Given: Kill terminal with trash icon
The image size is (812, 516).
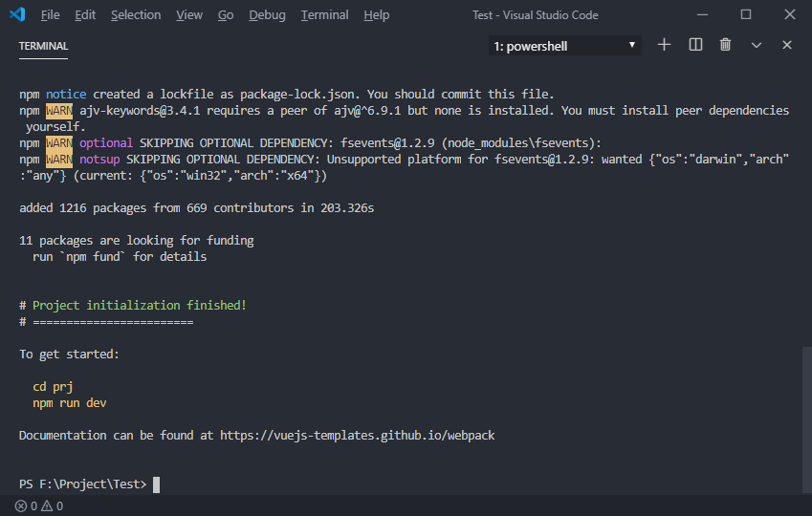Looking at the screenshot, I should (x=726, y=45).
